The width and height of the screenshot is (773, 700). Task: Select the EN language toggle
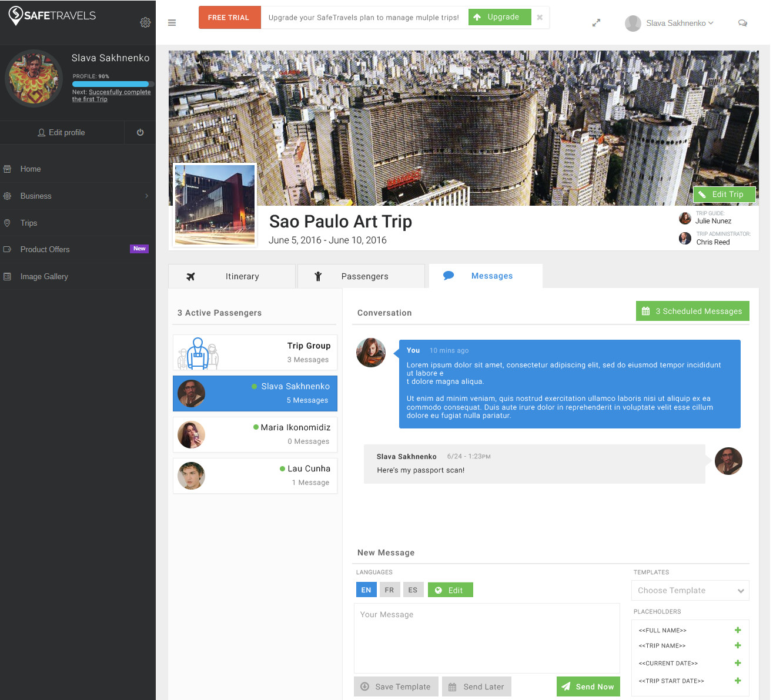pos(366,590)
